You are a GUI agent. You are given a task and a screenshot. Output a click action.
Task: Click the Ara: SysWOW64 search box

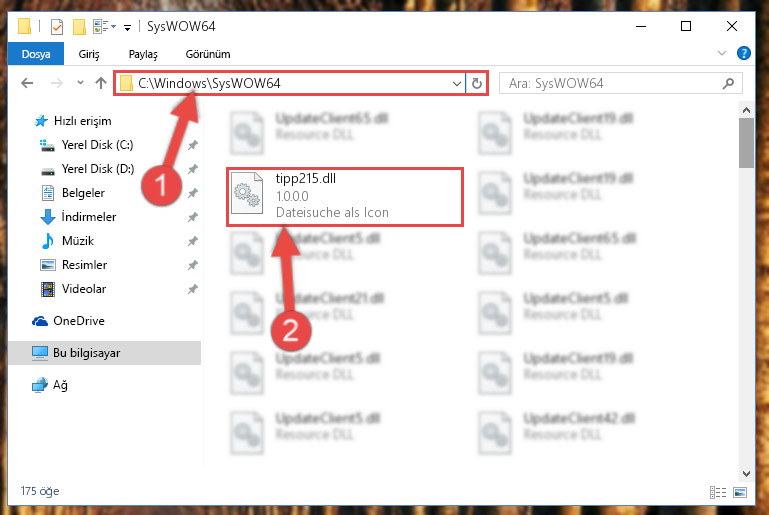point(620,83)
